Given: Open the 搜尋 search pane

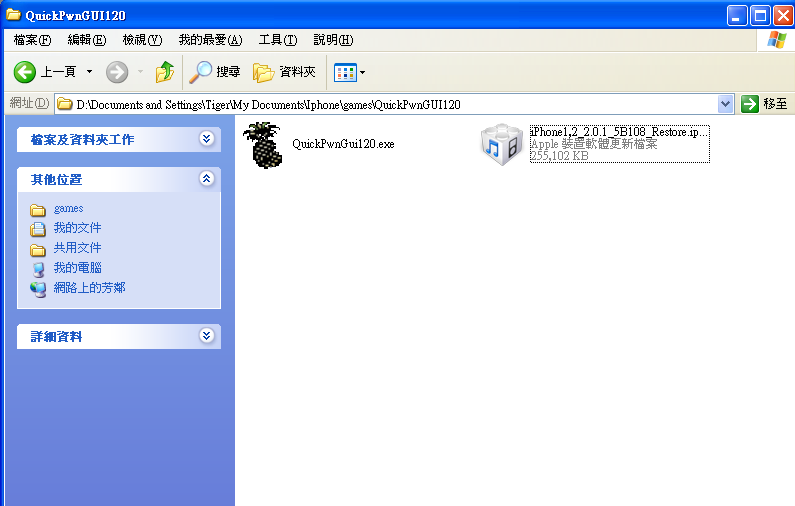Looking at the screenshot, I should [x=214, y=72].
